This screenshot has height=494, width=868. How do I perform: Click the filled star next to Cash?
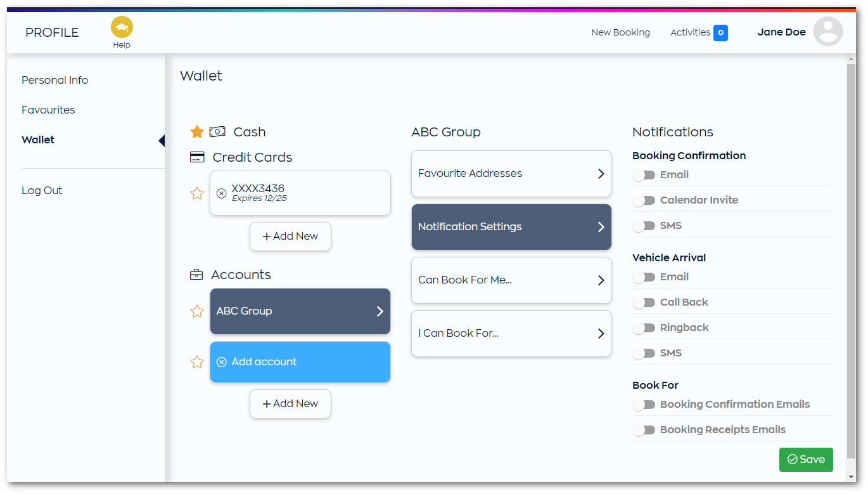pos(197,132)
